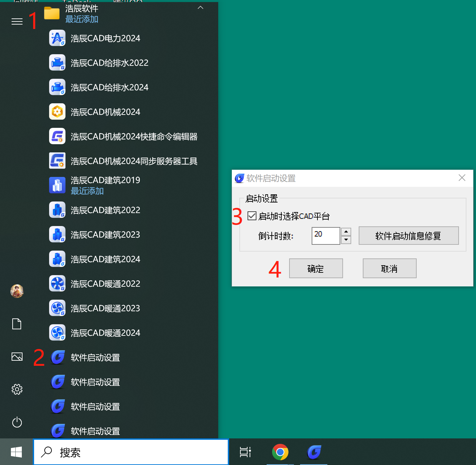
Task: Open Settings gear in Start sidebar
Action: (x=17, y=389)
